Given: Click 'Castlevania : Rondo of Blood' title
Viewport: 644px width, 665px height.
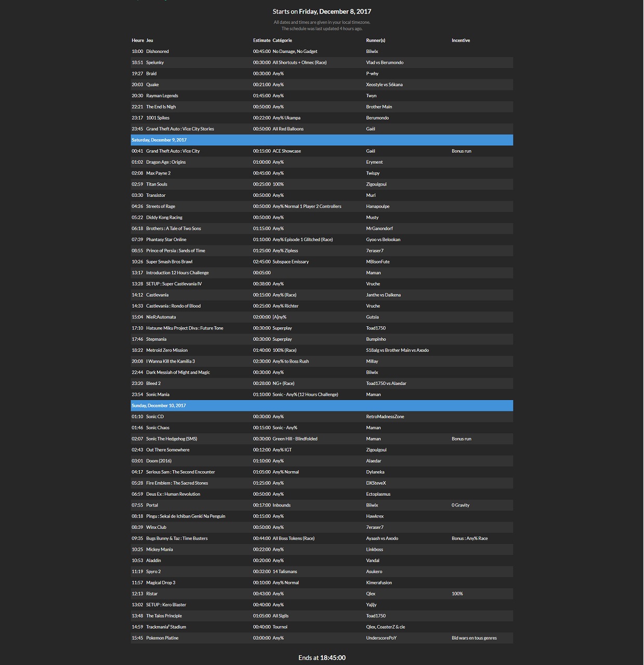Looking at the screenshot, I should (x=173, y=306).
